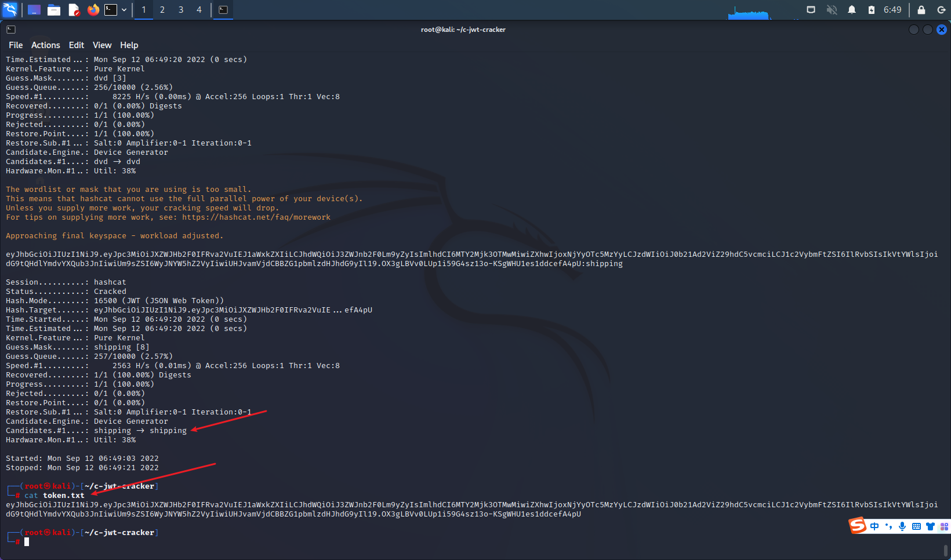Open the File menu
Screen dimensions: 951x560
(16, 45)
